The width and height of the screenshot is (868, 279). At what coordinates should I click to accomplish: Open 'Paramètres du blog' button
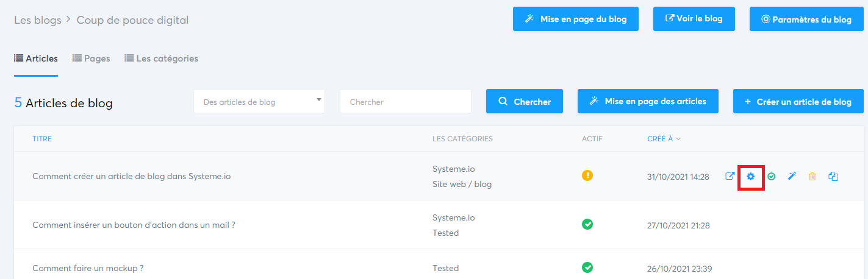pos(806,19)
